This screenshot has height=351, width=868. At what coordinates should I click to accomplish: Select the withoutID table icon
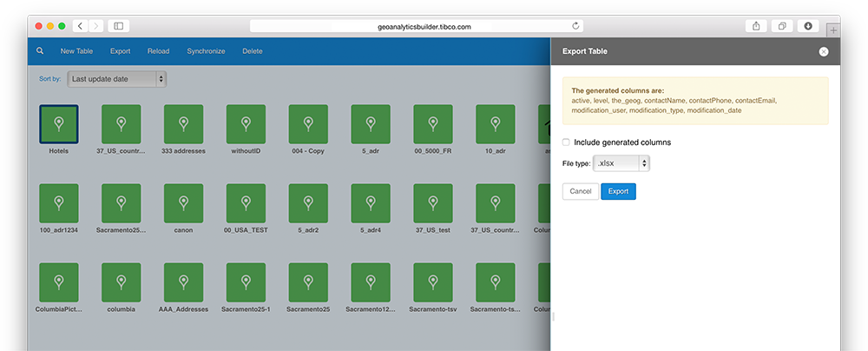(246, 124)
